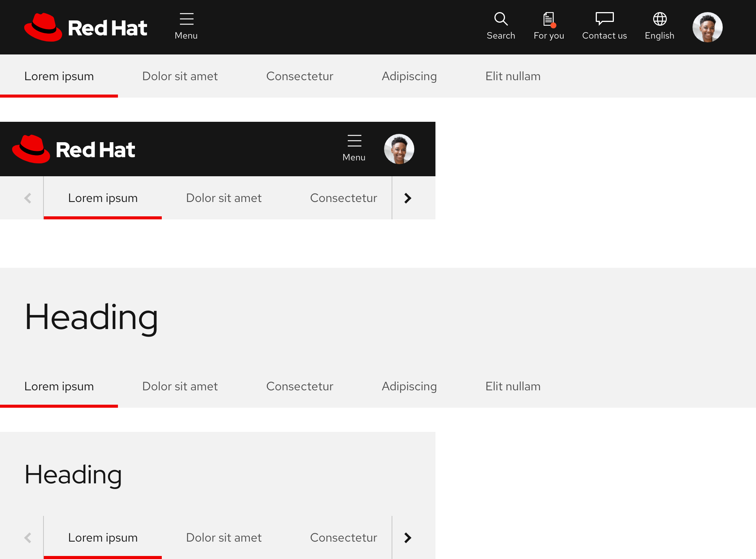Click the Red Hat logo in mid banner
Image resolution: width=756 pixels, height=559 pixels.
(73, 149)
